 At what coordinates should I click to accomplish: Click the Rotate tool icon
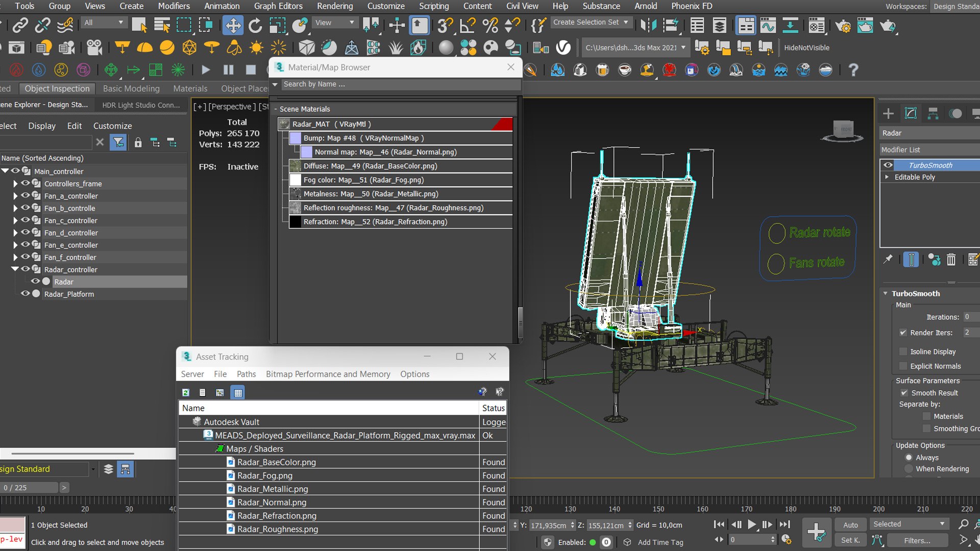[255, 25]
